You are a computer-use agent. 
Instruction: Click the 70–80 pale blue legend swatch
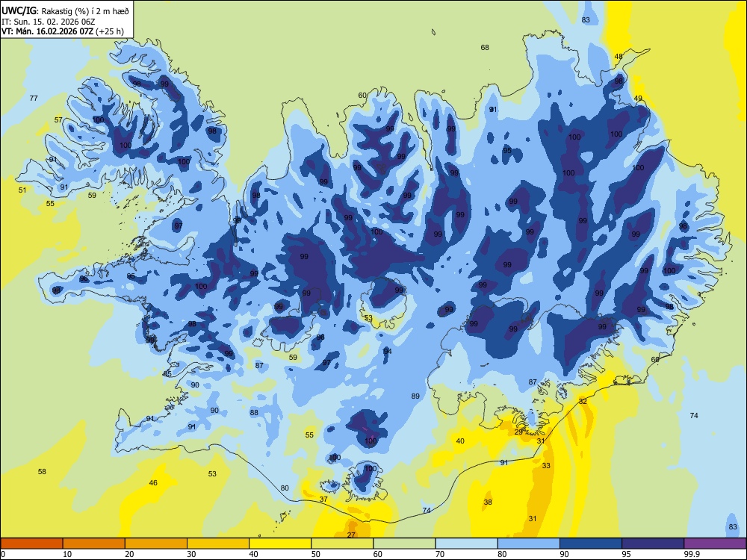(x=467, y=544)
